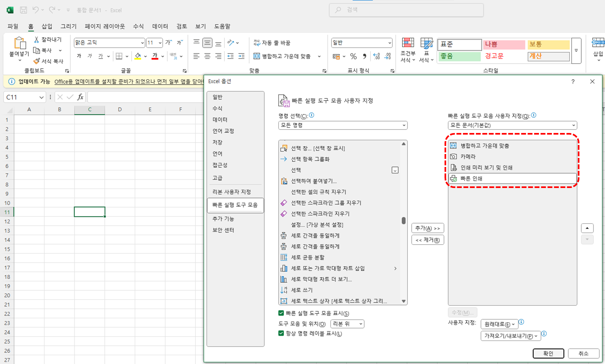Open the 가져오기/내보내기 dropdown
Screen dimensions: 605x364
511,336
